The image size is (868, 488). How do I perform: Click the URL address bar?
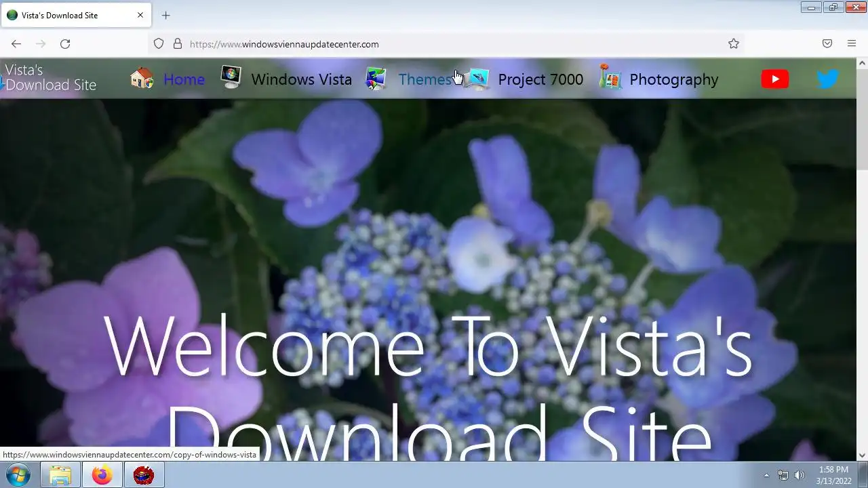448,44
